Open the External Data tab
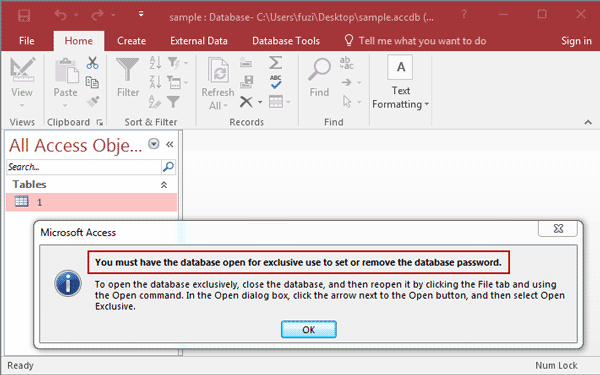Viewport: 600px width, 375px height. coord(199,41)
